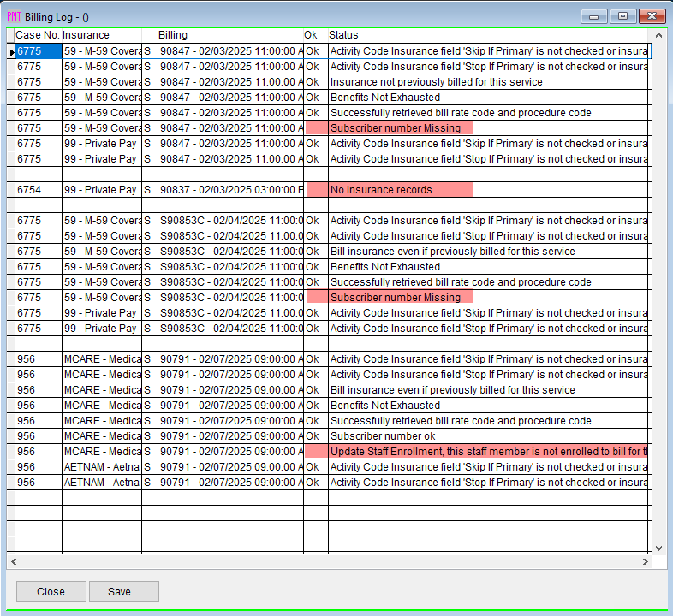673x616 pixels.
Task: Select the 'Subscriber number ok' status cell
Action: click(x=488, y=436)
